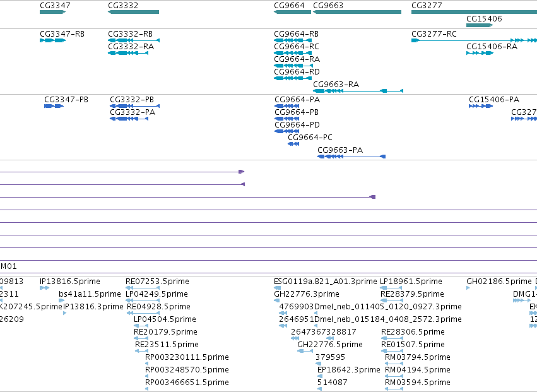Select transcript CG9664-RB
This screenshot has width=537, height=392.
[x=292, y=40]
